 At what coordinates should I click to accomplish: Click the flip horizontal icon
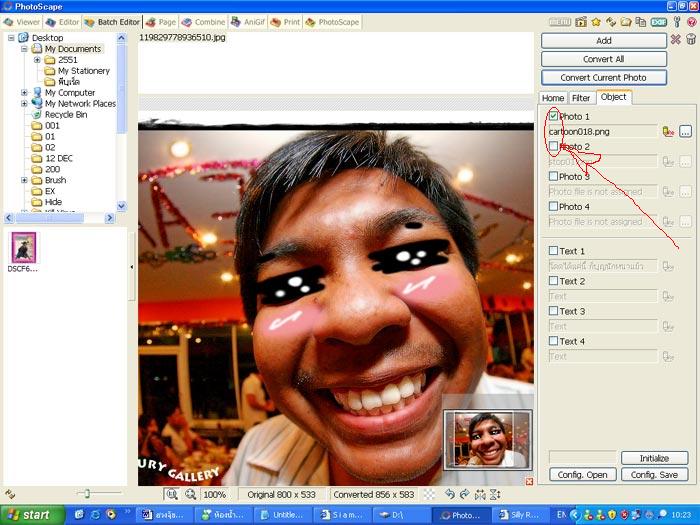(x=480, y=494)
